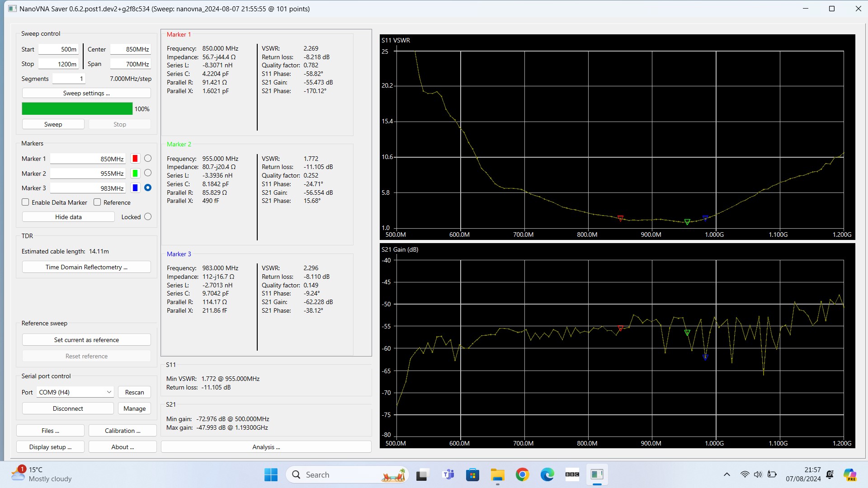Click the red Marker 1 color swatch
Image resolution: width=868 pixels, height=488 pixels.
[135, 159]
